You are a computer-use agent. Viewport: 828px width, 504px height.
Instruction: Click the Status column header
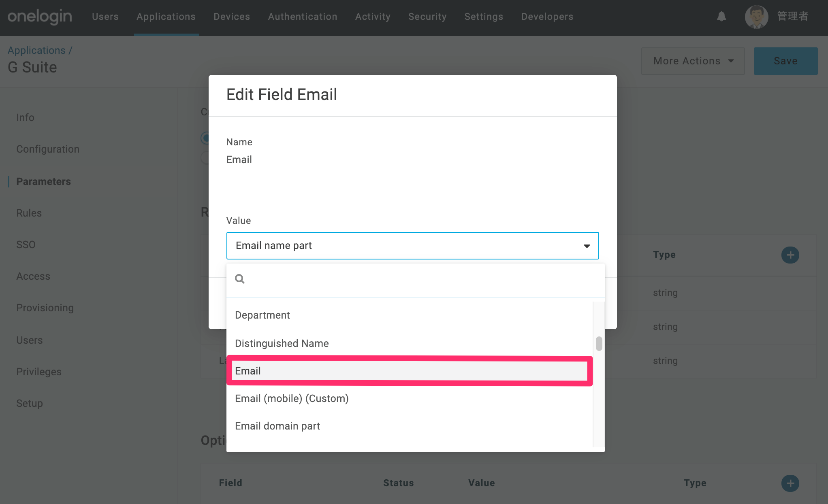point(399,483)
